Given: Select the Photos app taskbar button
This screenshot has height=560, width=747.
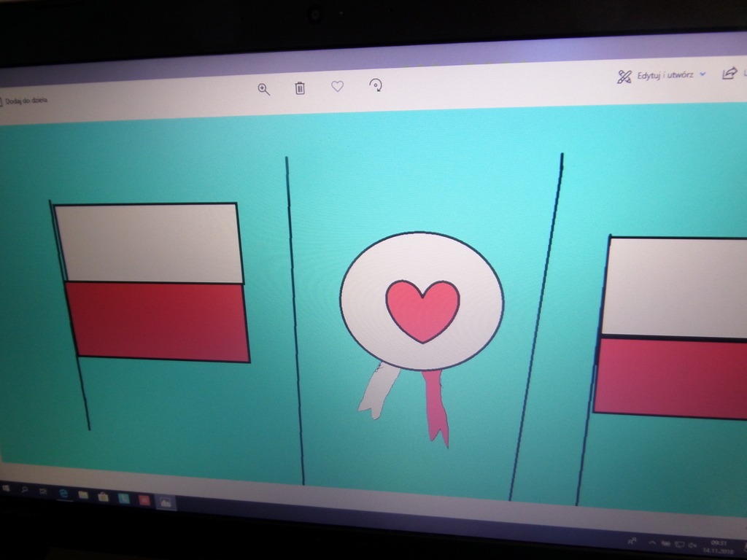Looking at the screenshot, I should [x=166, y=502].
